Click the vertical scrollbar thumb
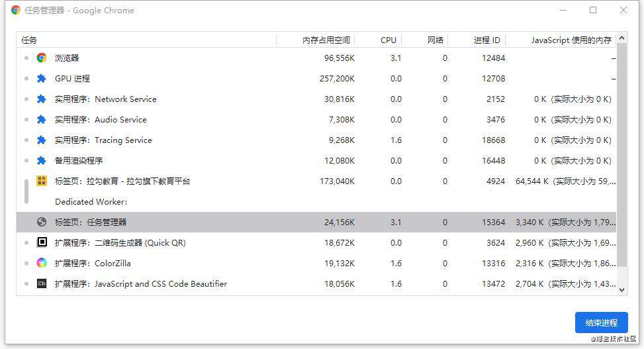The image size is (644, 349). [x=621, y=155]
